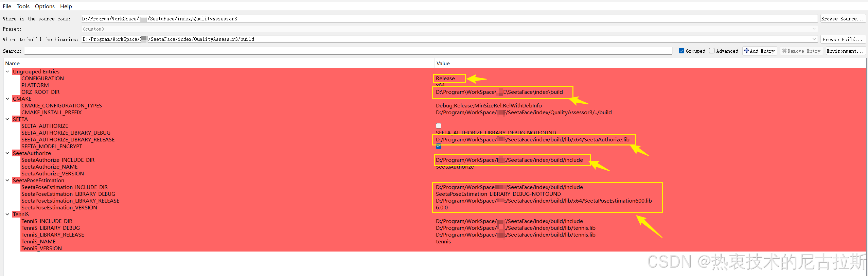The width and height of the screenshot is (868, 276).
Task: Click the Add Entry button
Action: pos(759,51)
